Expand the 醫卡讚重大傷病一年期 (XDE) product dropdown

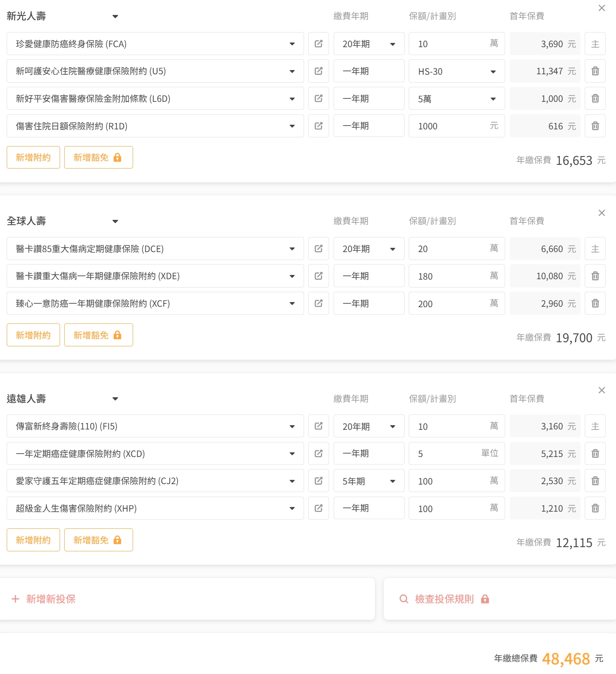coord(155,276)
